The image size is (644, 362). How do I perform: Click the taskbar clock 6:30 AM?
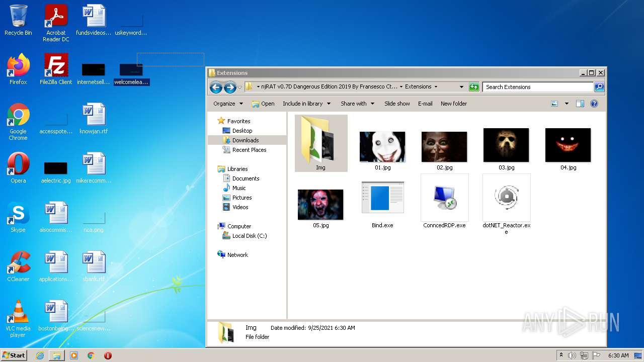(x=618, y=355)
